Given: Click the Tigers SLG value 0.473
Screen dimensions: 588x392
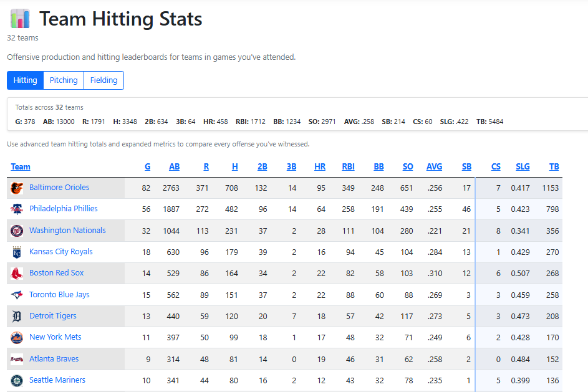Looking at the screenshot, I should pos(520,317).
